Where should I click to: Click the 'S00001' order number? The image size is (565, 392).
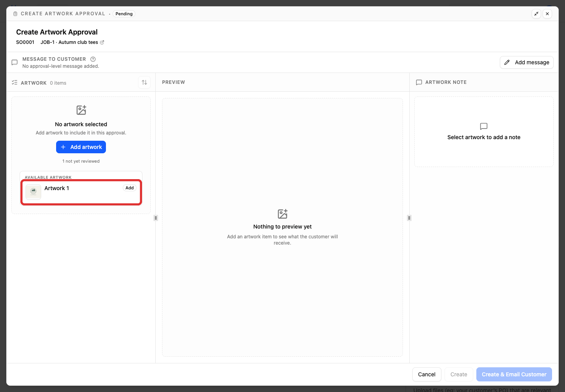[x=25, y=42]
